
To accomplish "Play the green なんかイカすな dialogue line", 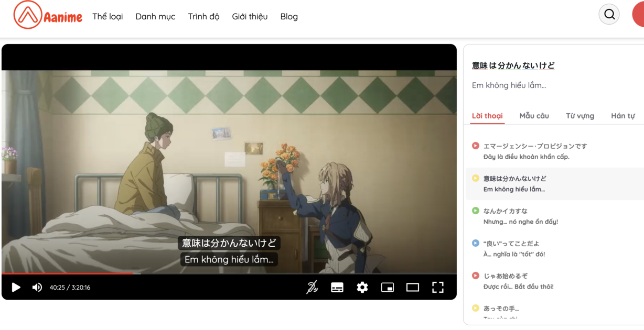I will click(476, 211).
